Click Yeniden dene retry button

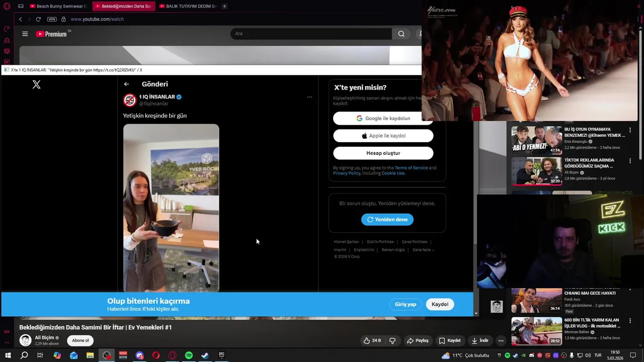point(387,219)
